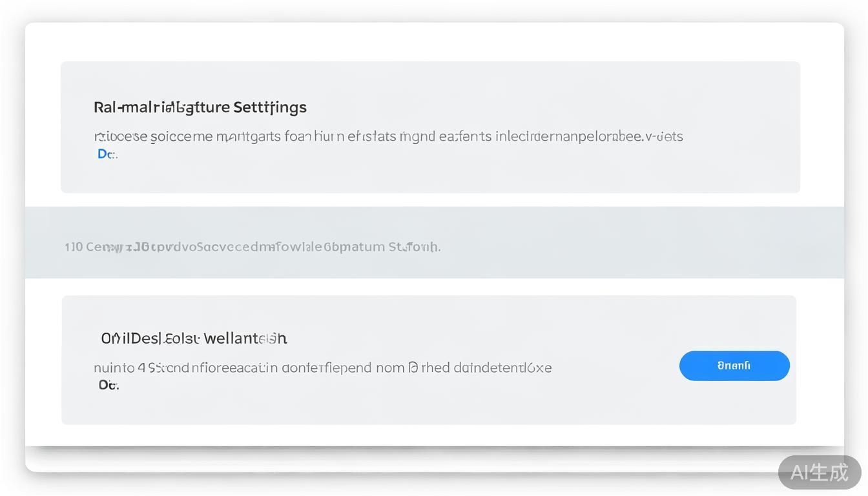The width and height of the screenshot is (868, 496).
Task: Click the heading ending in "Settings"
Action: 200,107
